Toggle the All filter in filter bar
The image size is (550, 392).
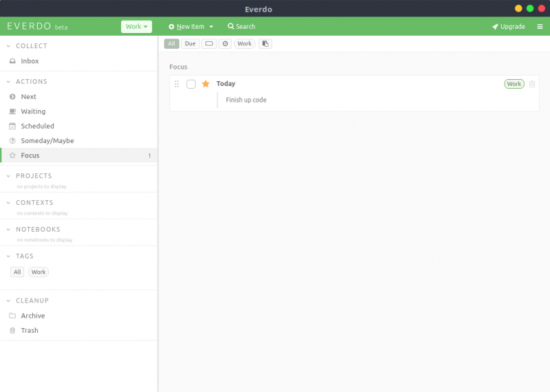171,43
